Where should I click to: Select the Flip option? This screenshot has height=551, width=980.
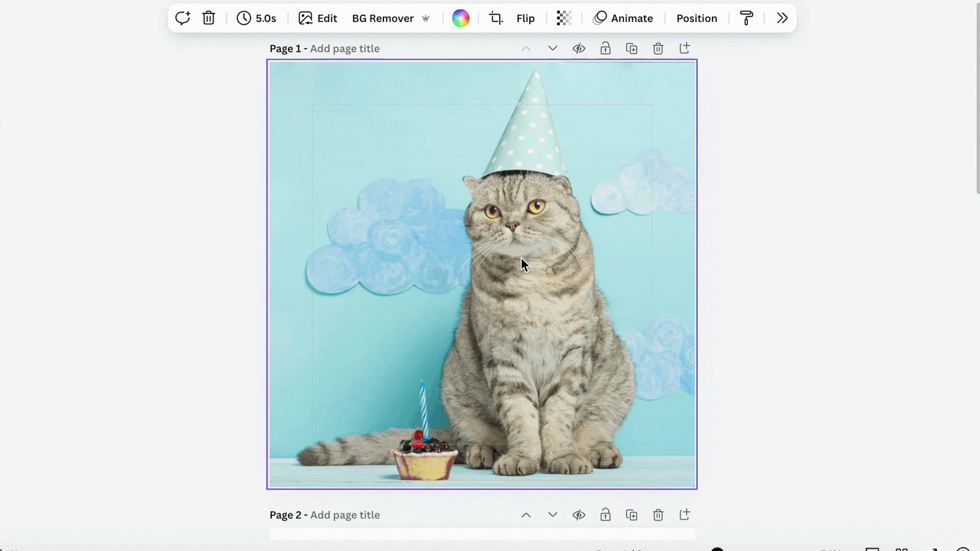[x=526, y=18]
